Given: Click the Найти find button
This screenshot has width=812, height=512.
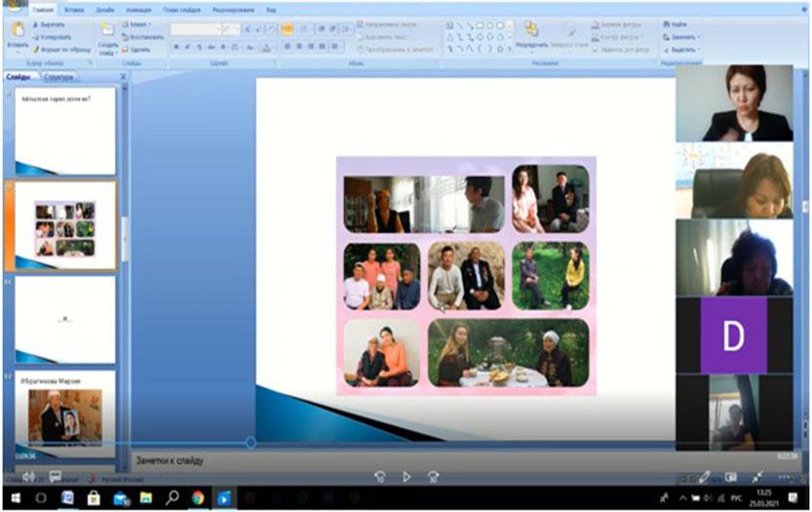Looking at the screenshot, I should (x=676, y=24).
